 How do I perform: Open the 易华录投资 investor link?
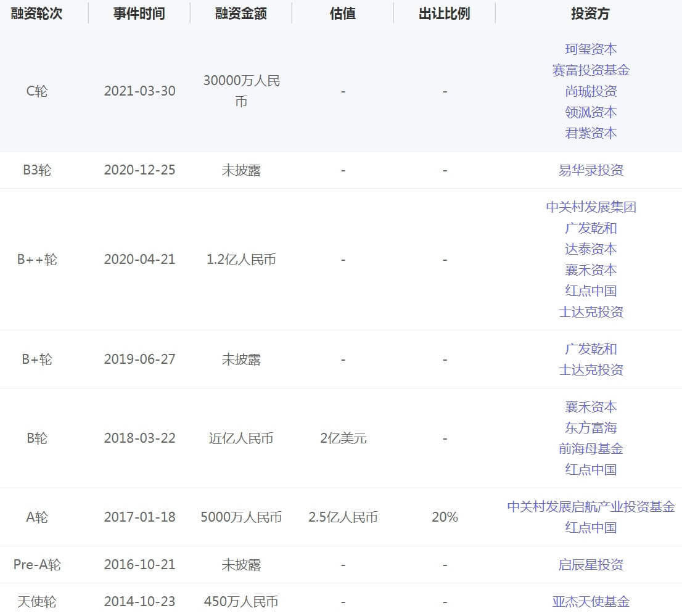click(x=591, y=170)
